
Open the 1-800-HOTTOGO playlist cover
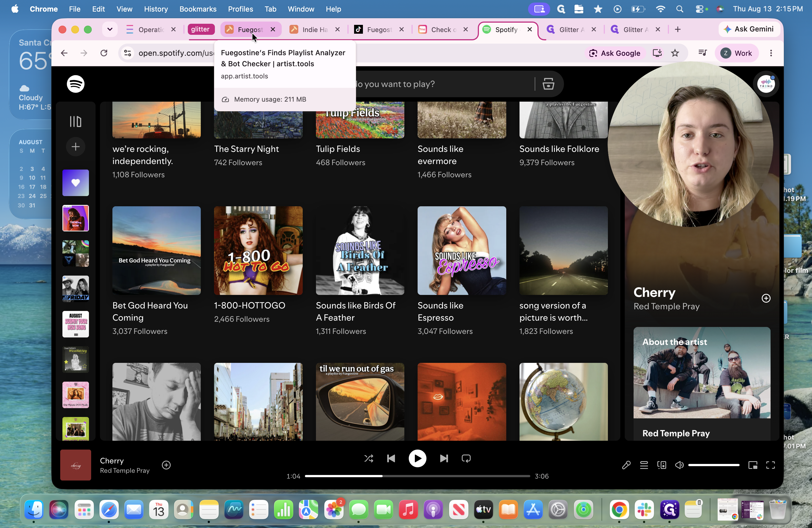tap(258, 250)
